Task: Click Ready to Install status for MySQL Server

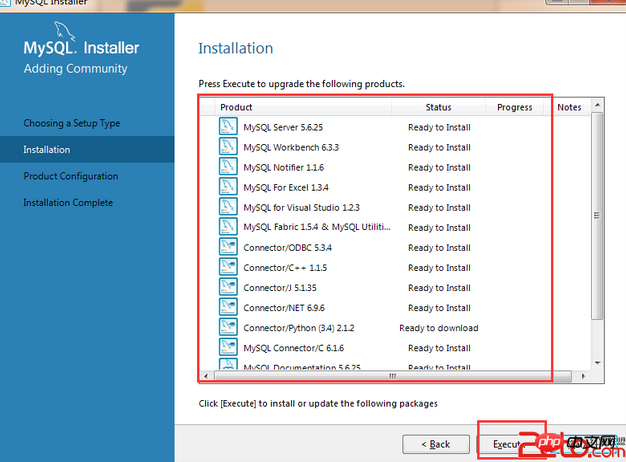Action: [439, 127]
